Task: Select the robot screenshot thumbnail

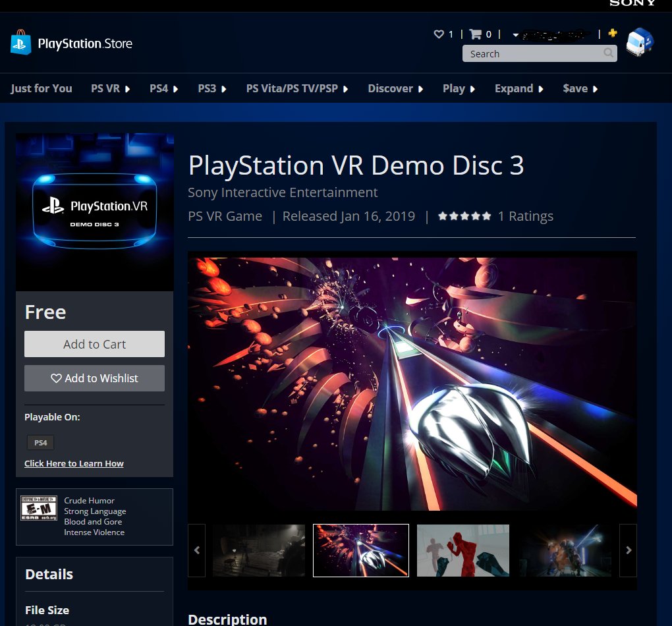Action: point(565,550)
